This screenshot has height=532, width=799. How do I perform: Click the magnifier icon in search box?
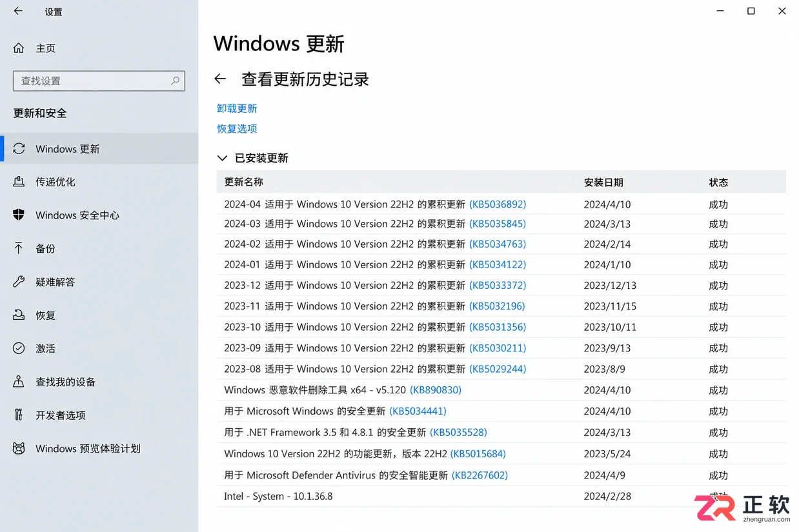(175, 81)
